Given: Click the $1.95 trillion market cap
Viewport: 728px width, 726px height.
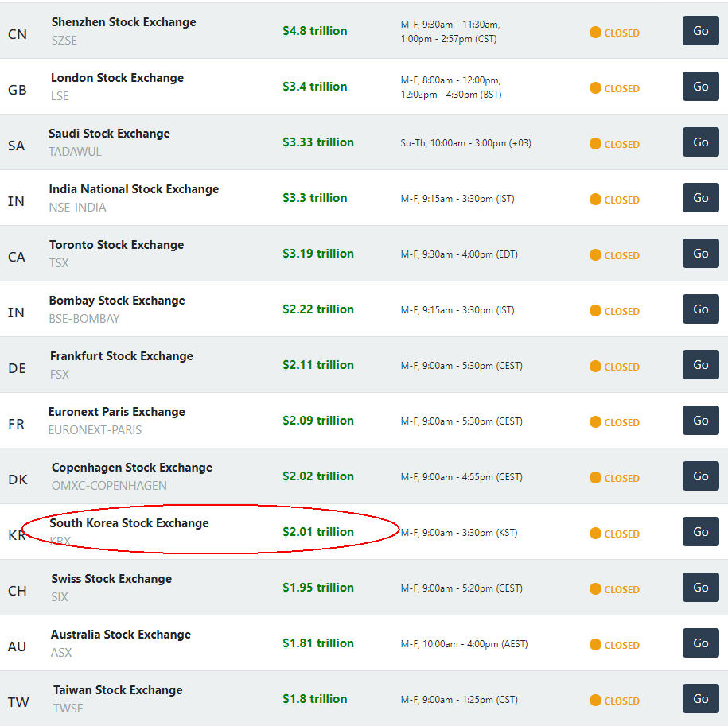Looking at the screenshot, I should [318, 588].
